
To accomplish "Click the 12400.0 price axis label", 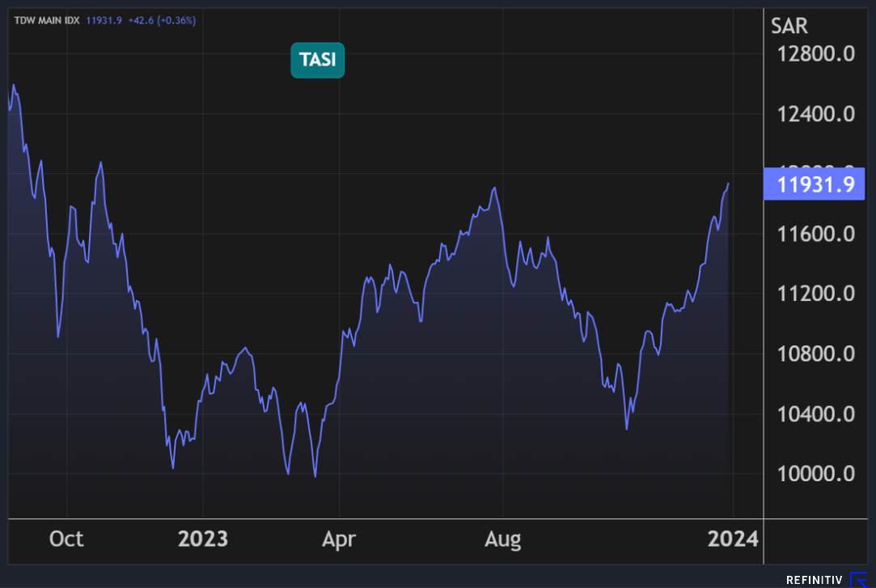I will point(815,114).
